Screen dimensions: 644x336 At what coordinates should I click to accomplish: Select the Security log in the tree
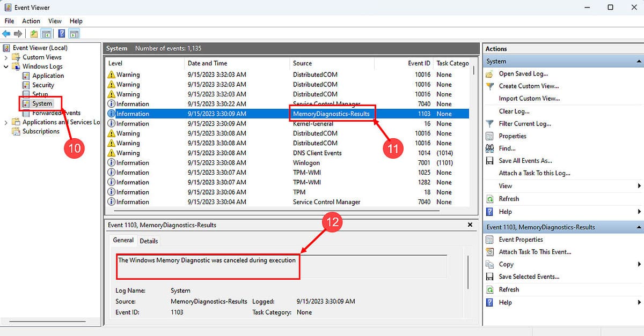point(42,85)
